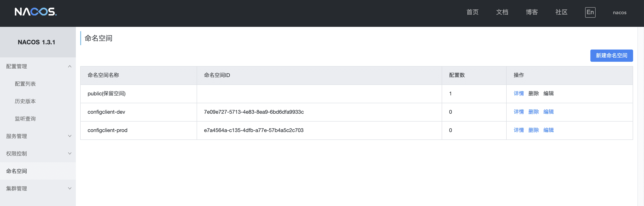Open the nacos user menu
The width and height of the screenshot is (644, 206).
click(619, 12)
